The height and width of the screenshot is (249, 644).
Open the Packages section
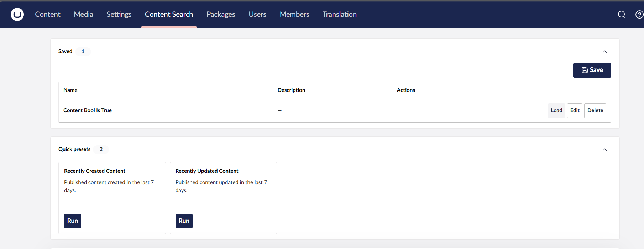tap(221, 14)
